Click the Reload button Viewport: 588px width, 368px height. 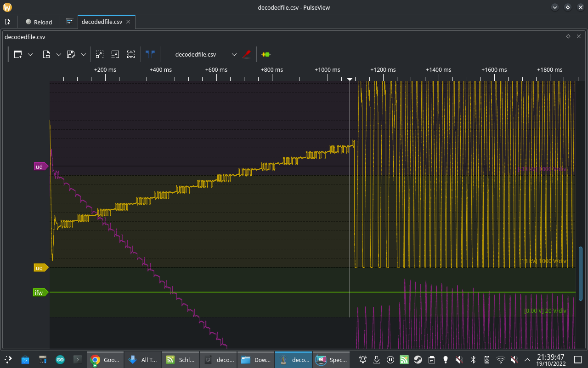tap(39, 22)
